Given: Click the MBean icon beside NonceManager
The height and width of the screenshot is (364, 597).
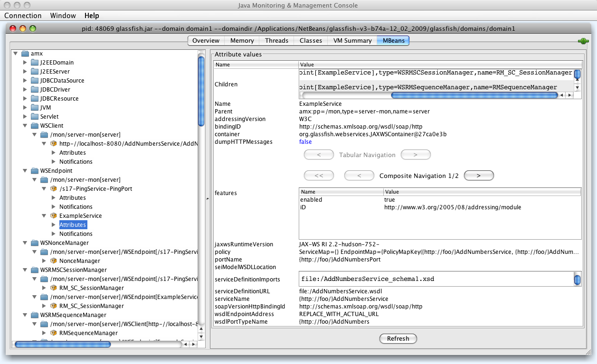Looking at the screenshot, I should [53, 261].
